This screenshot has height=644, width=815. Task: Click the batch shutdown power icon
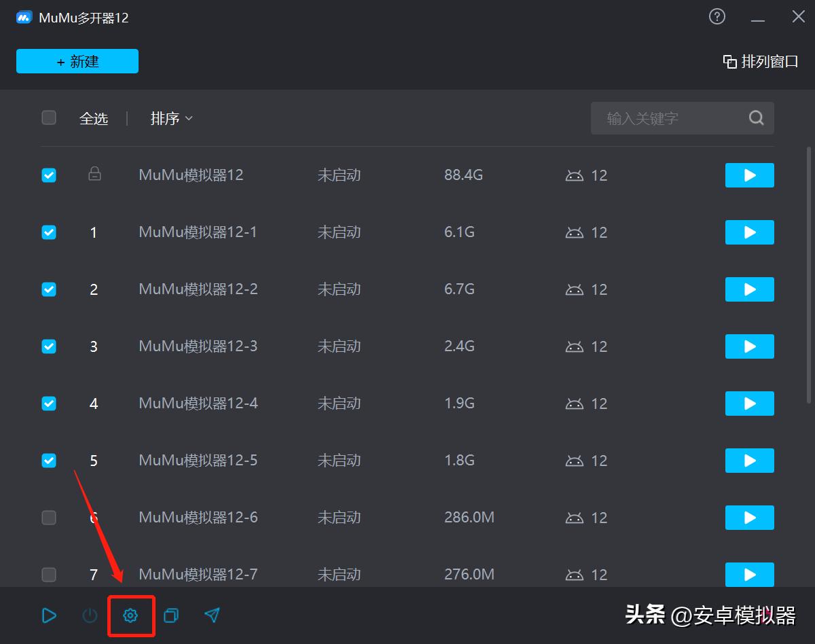pos(90,615)
